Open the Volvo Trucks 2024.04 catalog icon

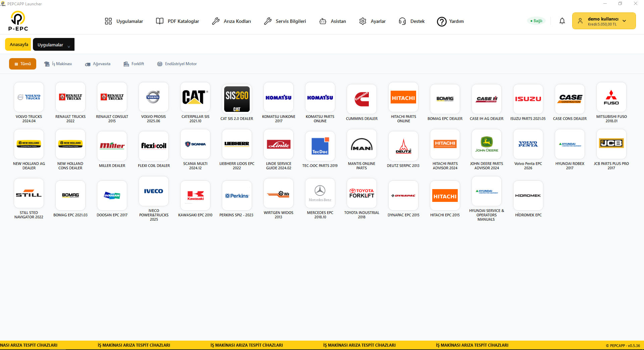[29, 97]
